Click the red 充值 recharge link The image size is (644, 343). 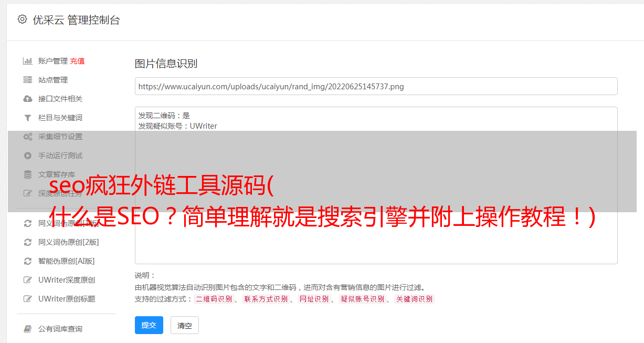[x=77, y=61]
